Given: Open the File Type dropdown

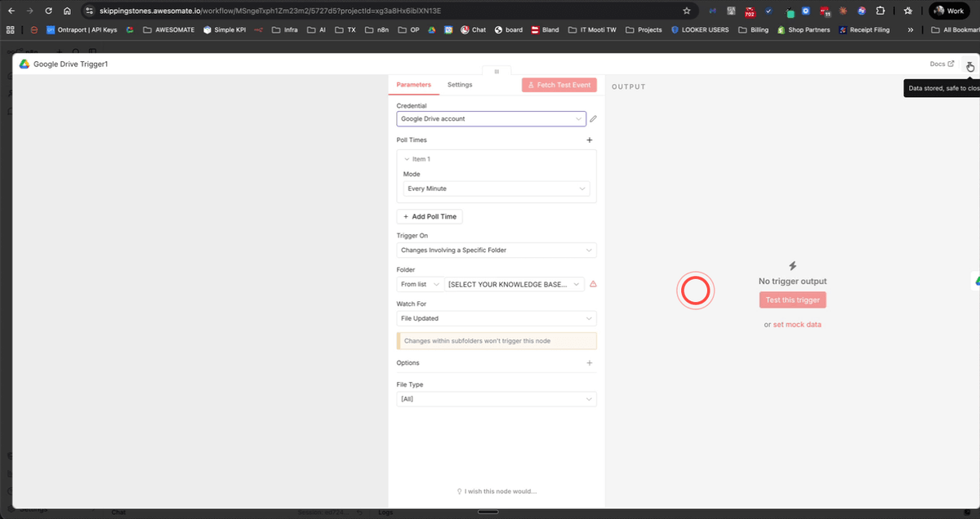Looking at the screenshot, I should [x=497, y=399].
